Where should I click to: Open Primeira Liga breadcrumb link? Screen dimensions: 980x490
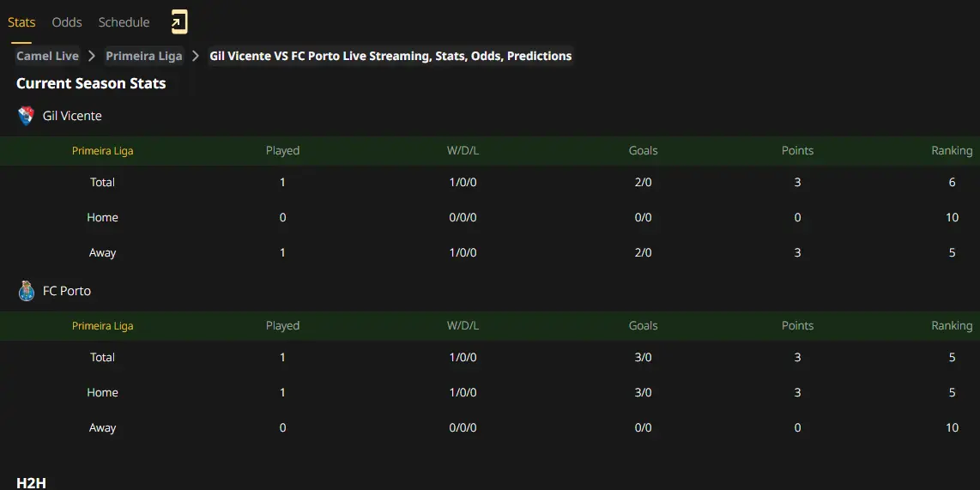(144, 57)
